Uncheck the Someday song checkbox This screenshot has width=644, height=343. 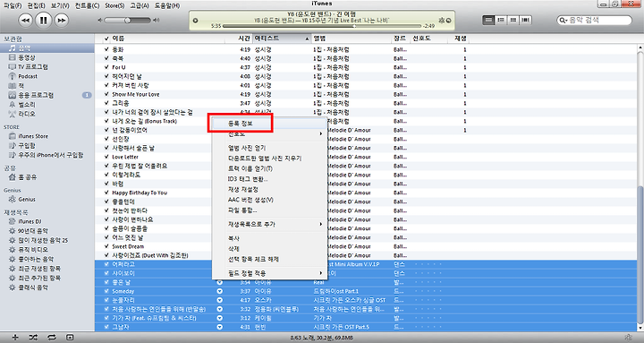tap(106, 291)
